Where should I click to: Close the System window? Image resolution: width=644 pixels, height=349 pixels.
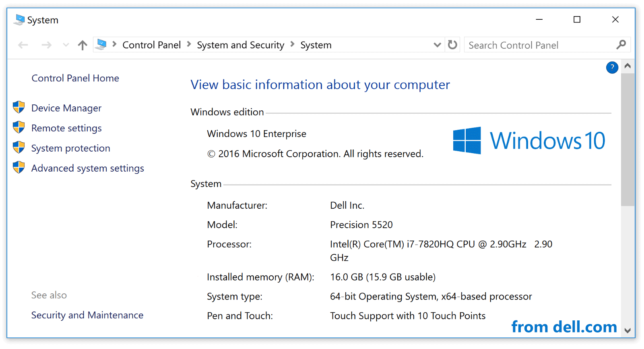(x=615, y=19)
